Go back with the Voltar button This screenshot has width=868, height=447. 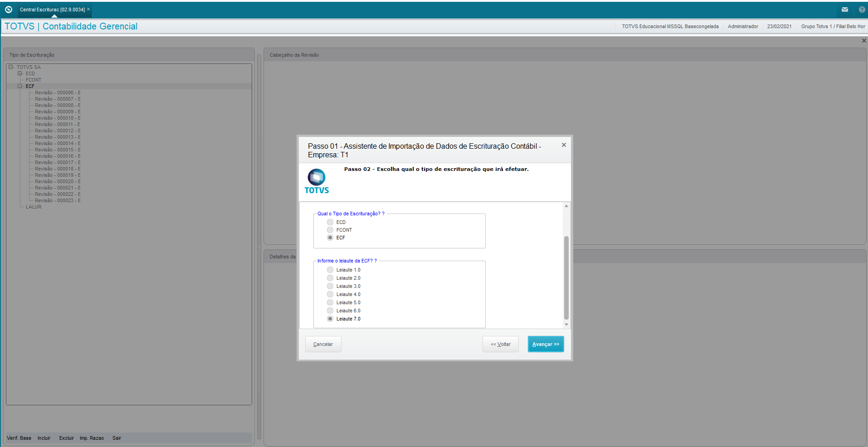point(501,344)
